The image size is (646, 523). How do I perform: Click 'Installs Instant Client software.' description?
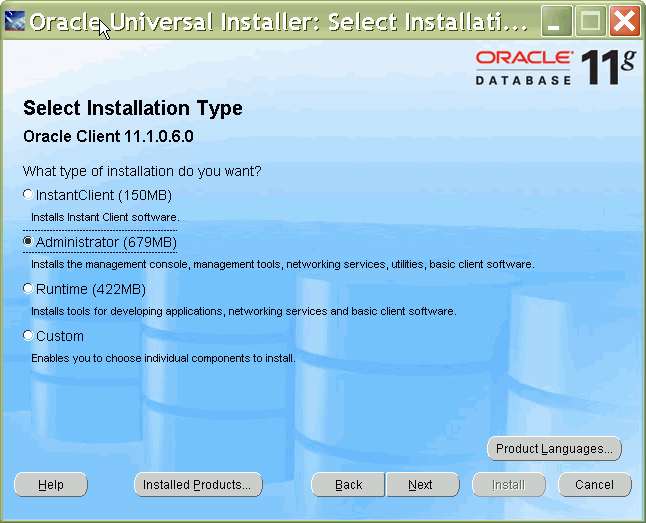pyautogui.click(x=105, y=217)
